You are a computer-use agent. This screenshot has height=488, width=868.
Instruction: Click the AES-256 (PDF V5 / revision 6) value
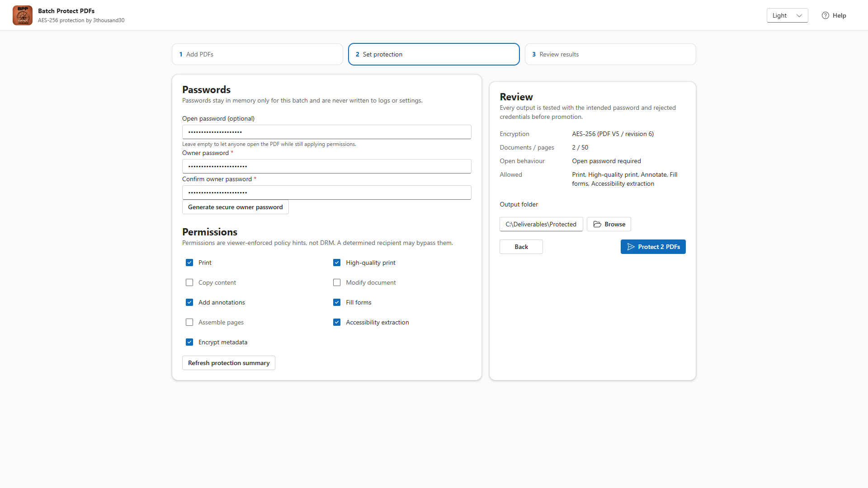click(613, 134)
